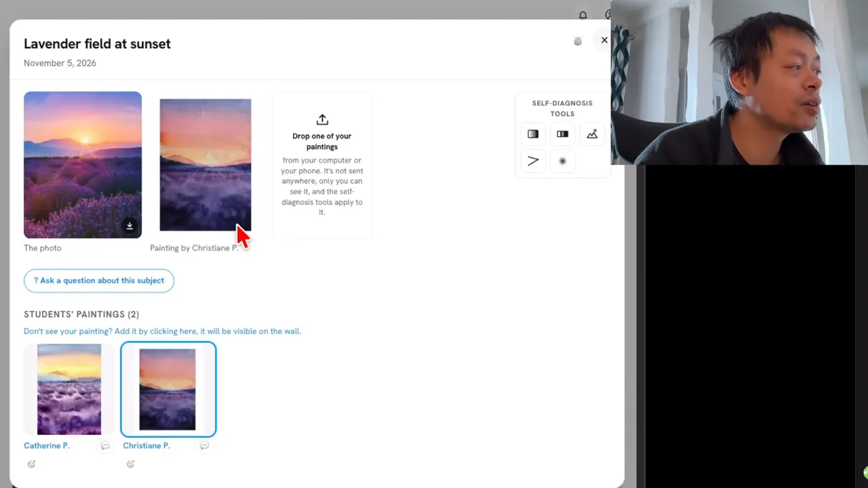Click the 'November 5, 2026' date
The image size is (868, 488).
tap(60, 63)
